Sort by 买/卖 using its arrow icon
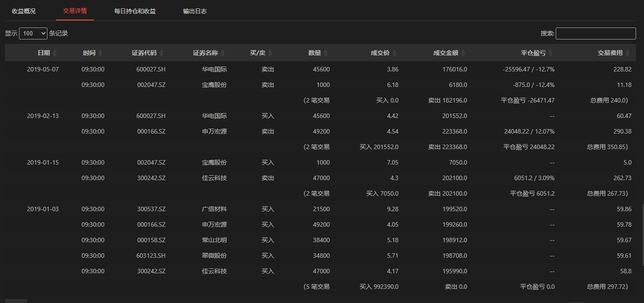 pos(270,53)
